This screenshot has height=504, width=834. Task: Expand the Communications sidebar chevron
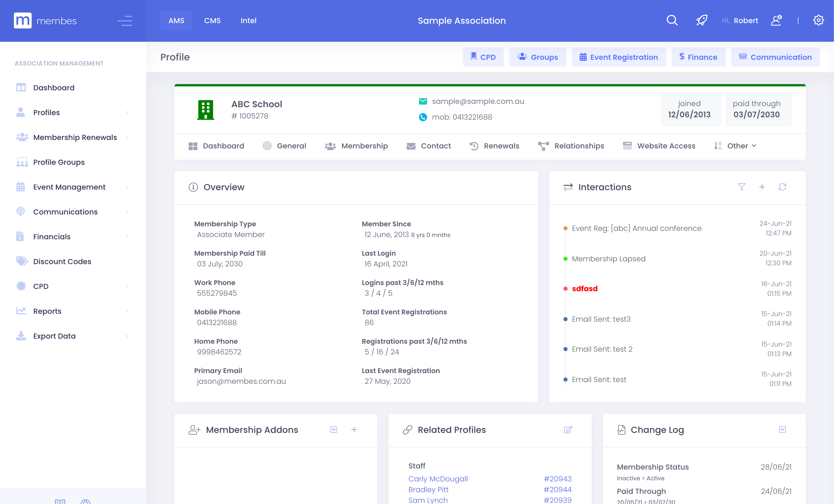pyautogui.click(x=127, y=212)
